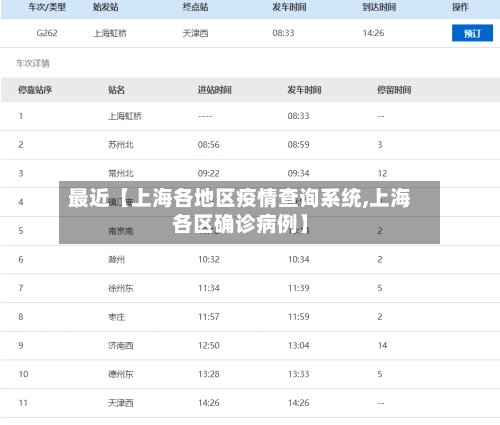500x425 pixels.
Task: Select the G262 train number
Action: tap(47, 33)
